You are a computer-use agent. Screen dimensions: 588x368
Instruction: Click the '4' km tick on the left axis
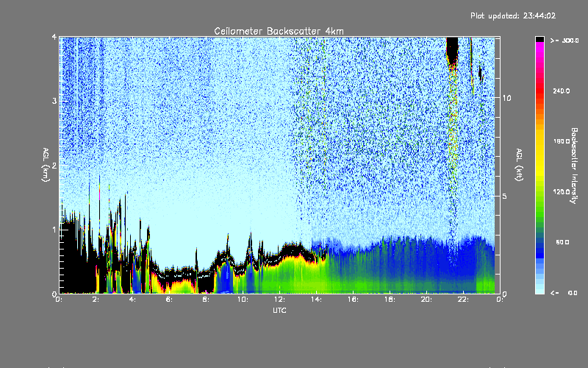click(x=54, y=38)
